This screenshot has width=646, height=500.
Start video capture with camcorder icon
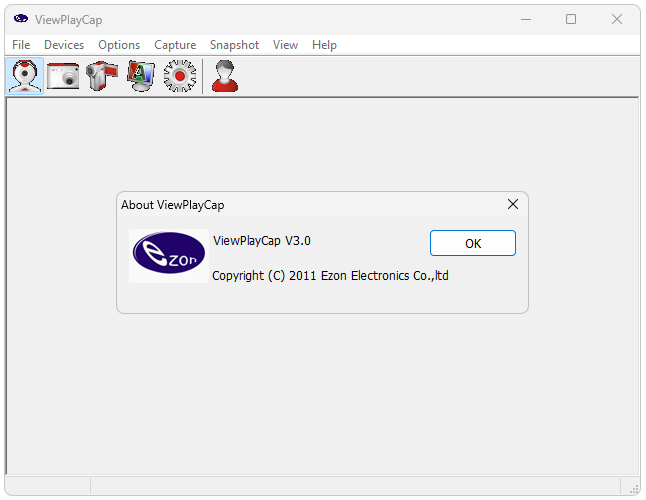click(x=102, y=76)
